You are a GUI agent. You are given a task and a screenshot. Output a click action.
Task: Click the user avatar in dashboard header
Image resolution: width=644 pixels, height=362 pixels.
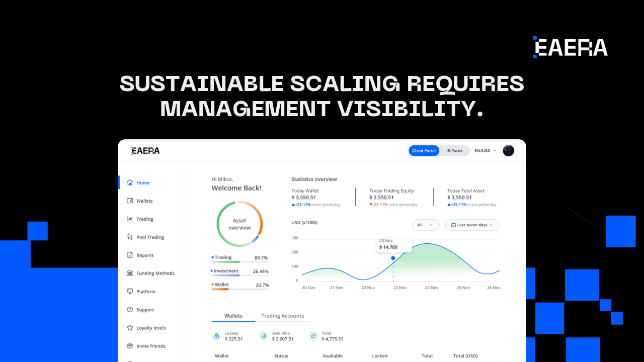click(x=509, y=150)
